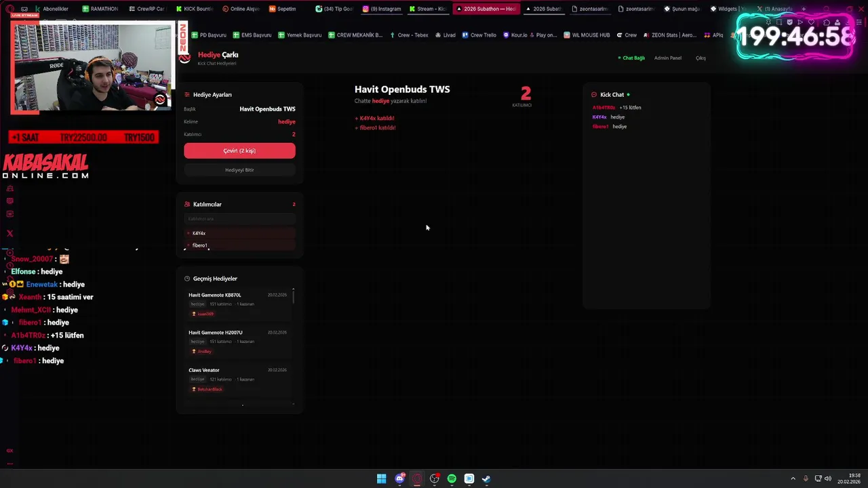Open the Havit Gamenote KB870L past gift
Viewport: 868px width, 488px height.
237,304
